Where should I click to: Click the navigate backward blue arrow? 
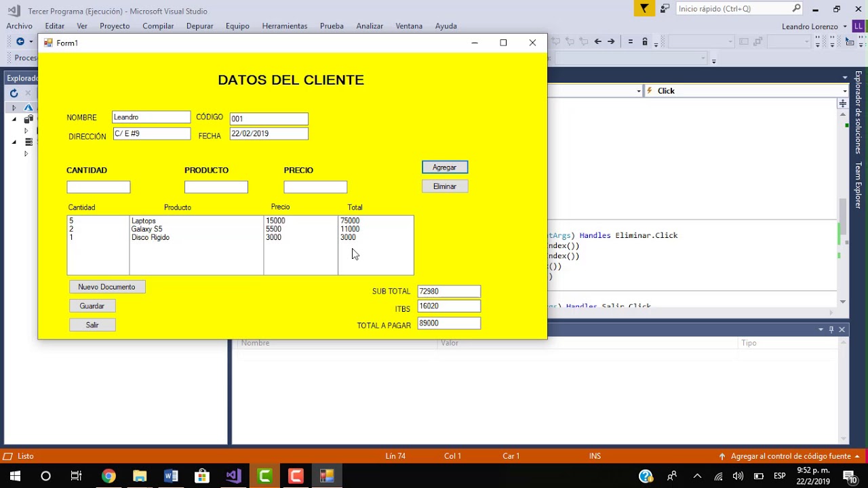tap(20, 41)
